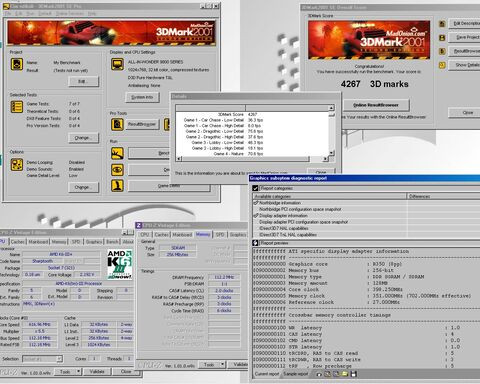Click Online ResultBrowser button
This screenshot has width=480, height=384.
click(x=376, y=105)
